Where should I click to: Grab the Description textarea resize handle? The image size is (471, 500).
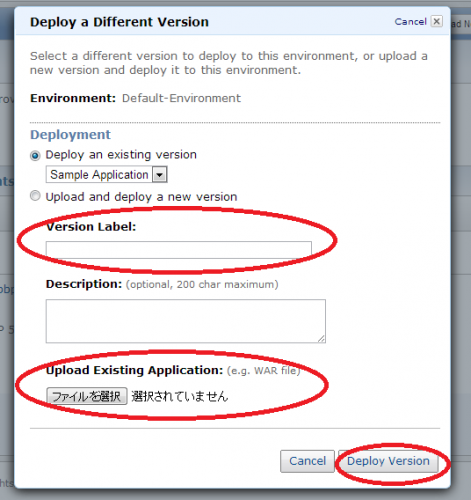click(321, 339)
